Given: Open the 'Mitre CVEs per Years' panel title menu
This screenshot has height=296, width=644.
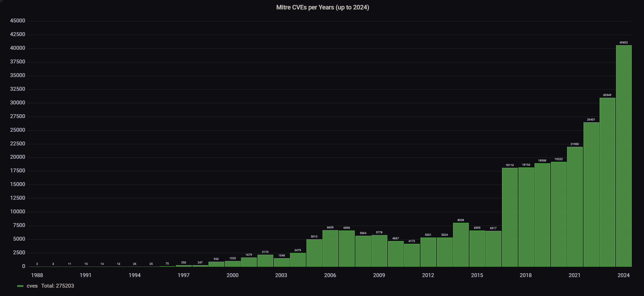Looking at the screenshot, I should (322, 7).
